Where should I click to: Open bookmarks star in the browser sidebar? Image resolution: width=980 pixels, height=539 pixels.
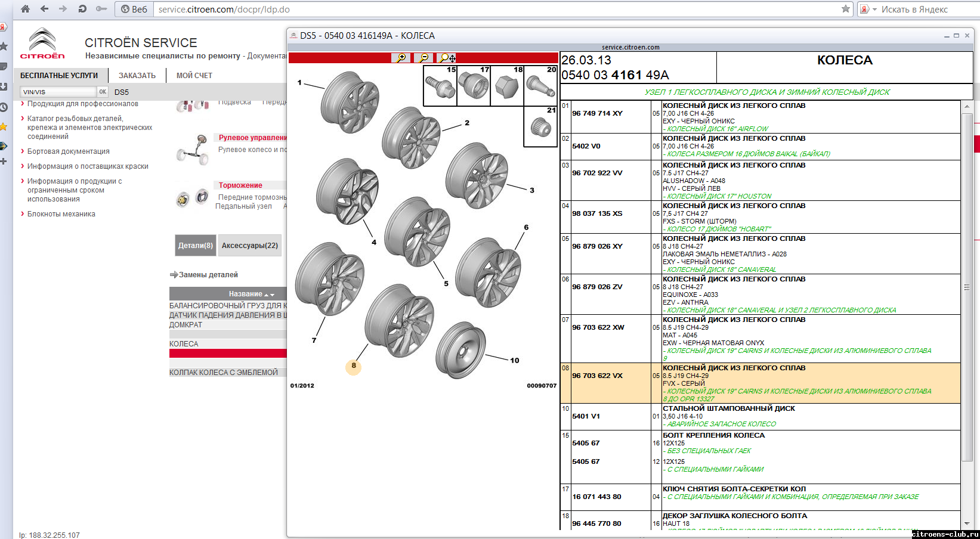(4, 46)
